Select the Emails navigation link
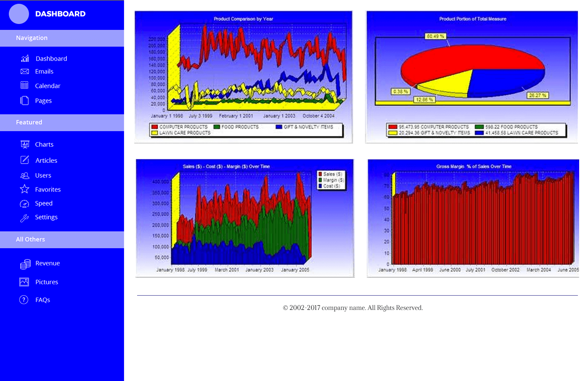The width and height of the screenshot is (588, 381). [44, 71]
